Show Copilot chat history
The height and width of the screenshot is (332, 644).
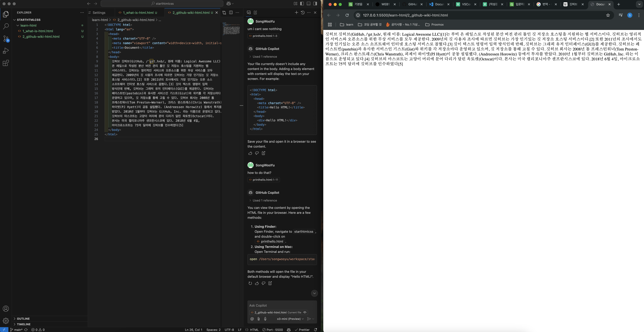click(302, 13)
